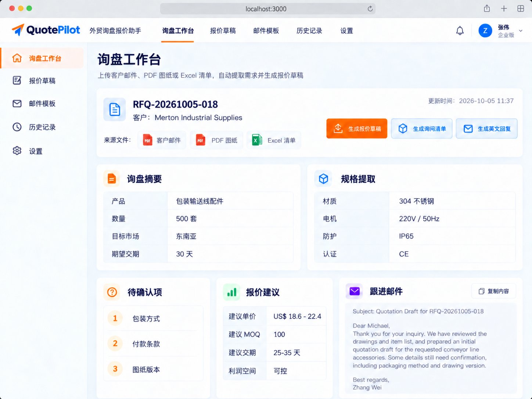Open the Excel 清单 source file

274,140
